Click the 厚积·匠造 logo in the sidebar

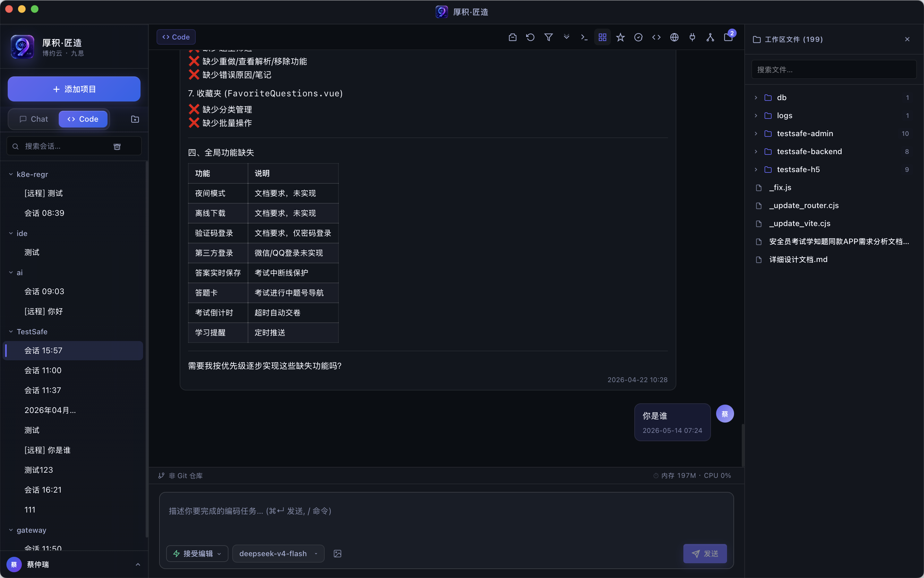click(22, 47)
